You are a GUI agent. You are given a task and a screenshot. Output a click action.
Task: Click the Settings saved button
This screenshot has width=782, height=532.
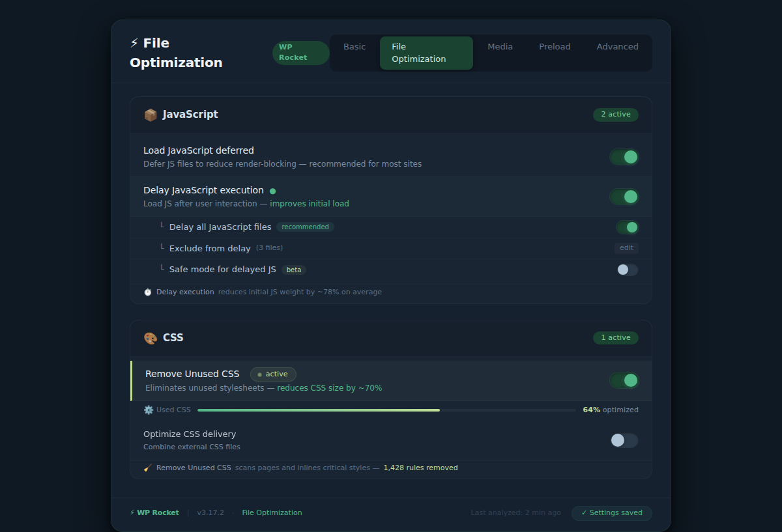pos(612,513)
